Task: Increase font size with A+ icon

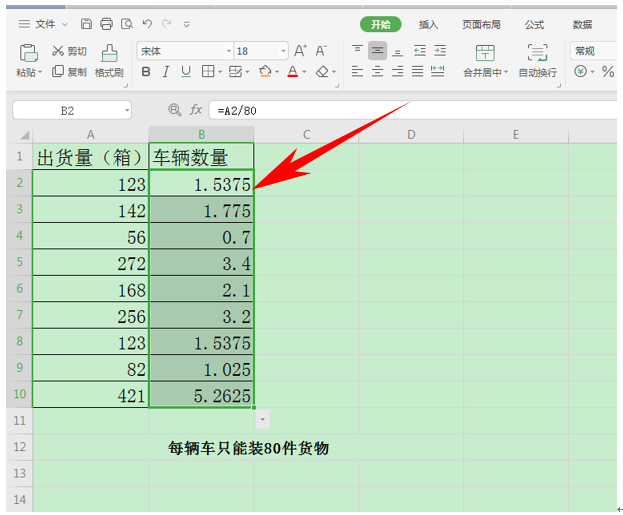Action: click(x=300, y=51)
